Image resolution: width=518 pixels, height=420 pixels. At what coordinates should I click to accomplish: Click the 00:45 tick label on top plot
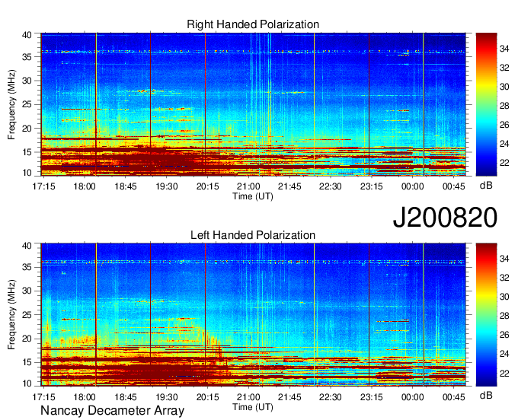(453, 186)
